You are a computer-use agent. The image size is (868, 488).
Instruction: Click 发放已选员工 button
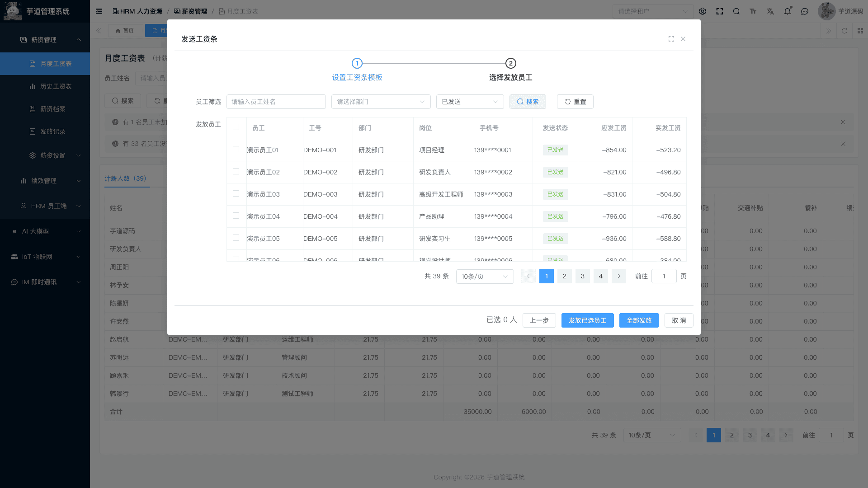pos(588,320)
